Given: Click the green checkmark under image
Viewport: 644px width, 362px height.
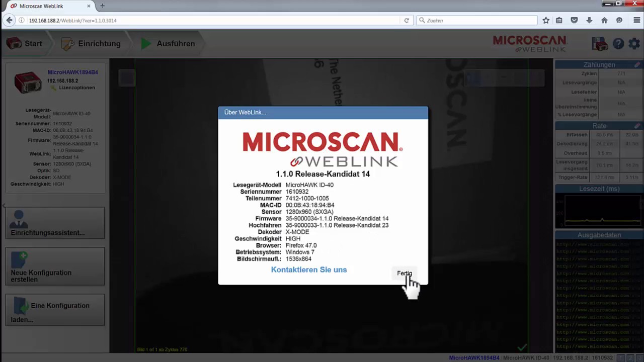Looking at the screenshot, I should click(x=522, y=347).
